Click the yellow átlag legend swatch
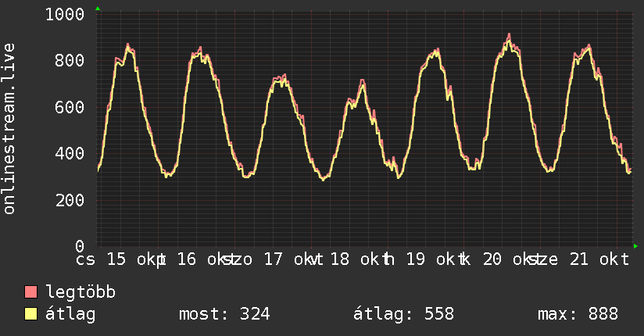Viewport: 644px width, 336px height. pos(31,314)
